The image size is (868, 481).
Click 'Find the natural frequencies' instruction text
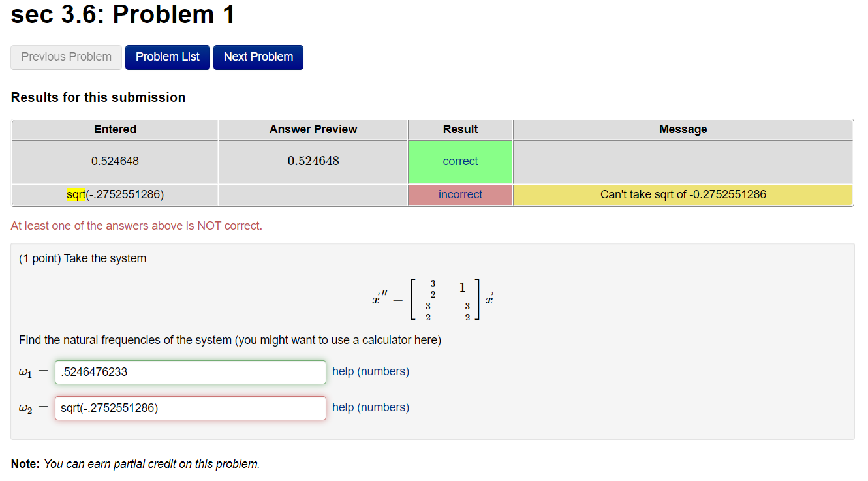[230, 340]
